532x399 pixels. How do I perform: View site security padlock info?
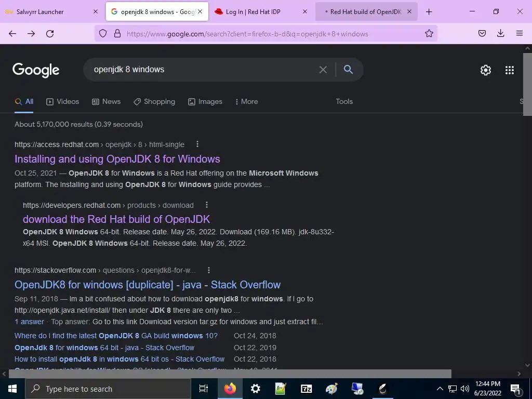pyautogui.click(x=117, y=33)
